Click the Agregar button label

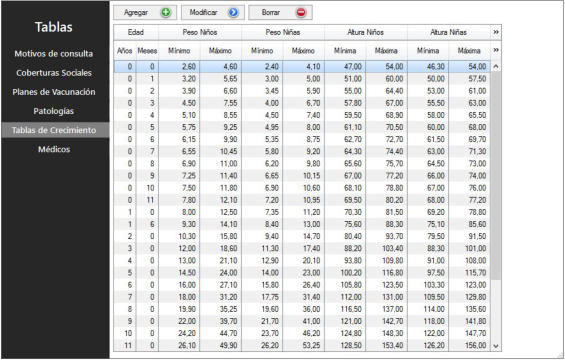(136, 13)
